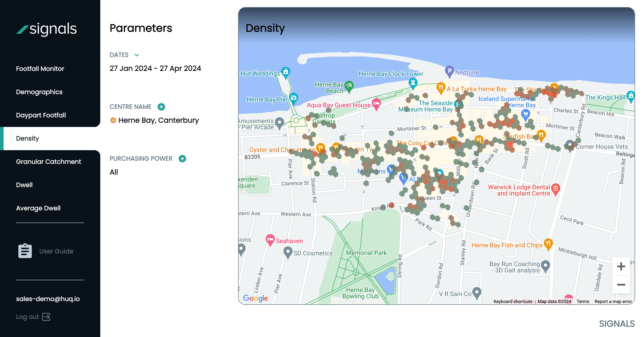The image size is (644, 337).
Task: Switch to the Dwell page
Action: pyautogui.click(x=24, y=185)
